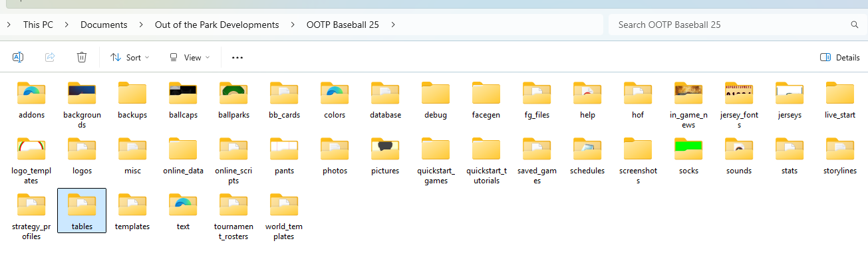Click the search magnifier icon
Screen dimensions: 868x267
(855, 25)
